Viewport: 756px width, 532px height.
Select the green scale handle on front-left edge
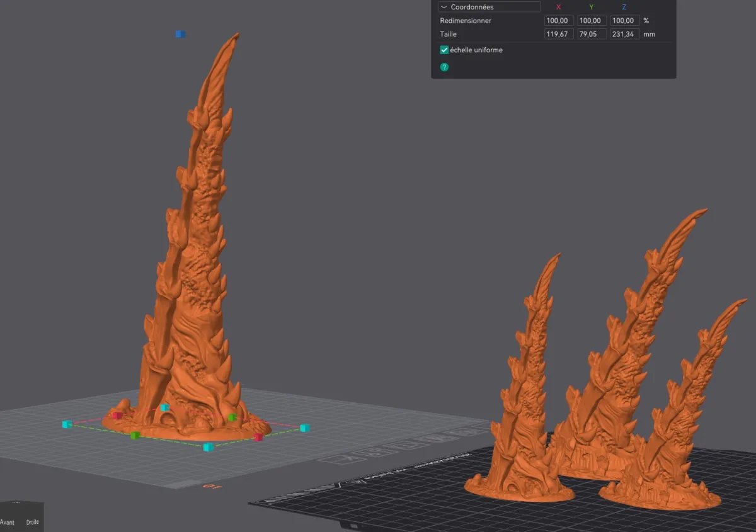(x=135, y=435)
